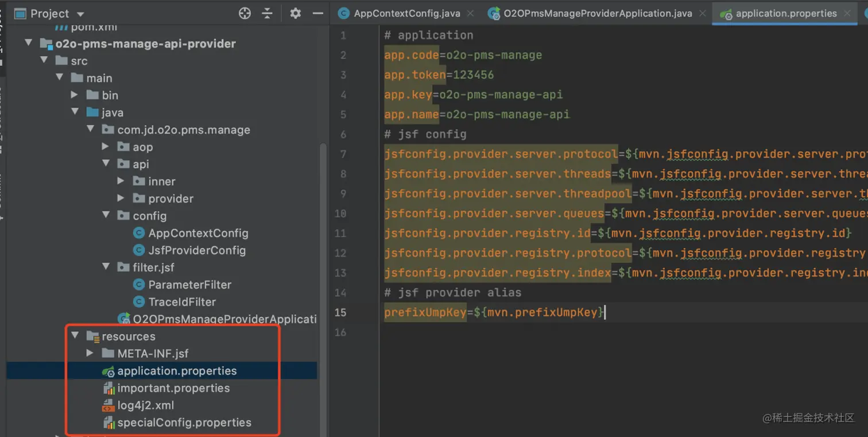
Task: Click META-INF.jsf folder icon
Action: [x=108, y=353]
